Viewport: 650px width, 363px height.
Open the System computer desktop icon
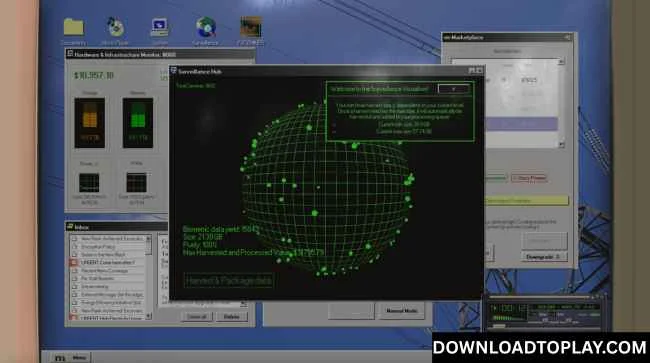[160, 27]
